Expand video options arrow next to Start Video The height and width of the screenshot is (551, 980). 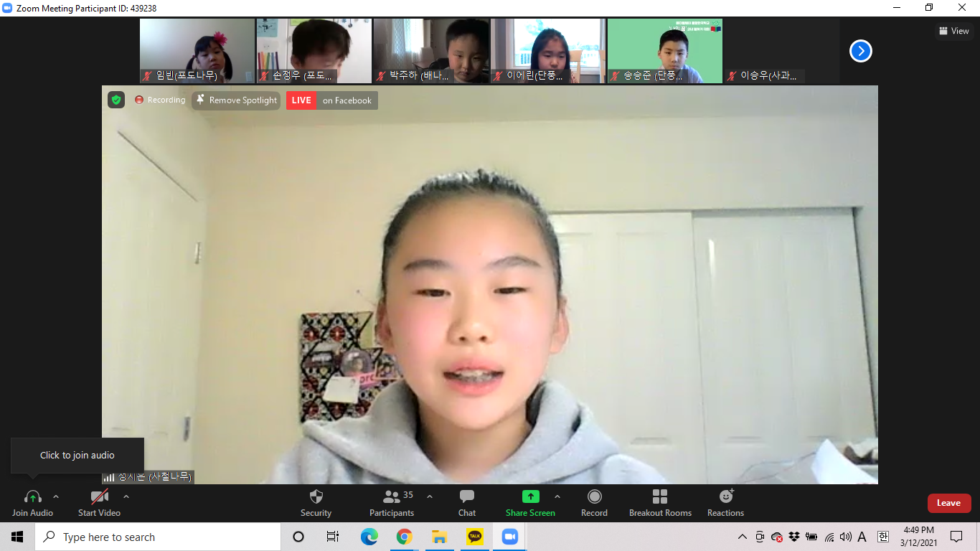[126, 496]
